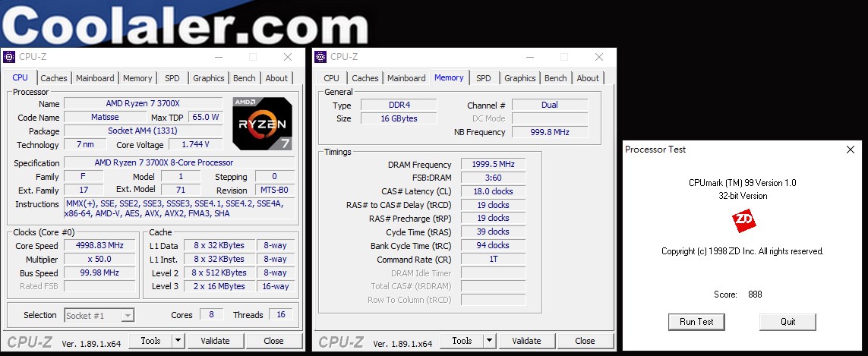
Task: Click Cycle Time tRAS value 39 clocks
Action: tap(493, 232)
